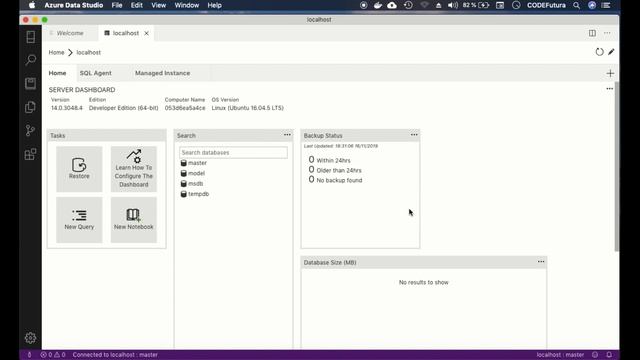Click the Wi-Fi icon in menu bar

pos(424,5)
